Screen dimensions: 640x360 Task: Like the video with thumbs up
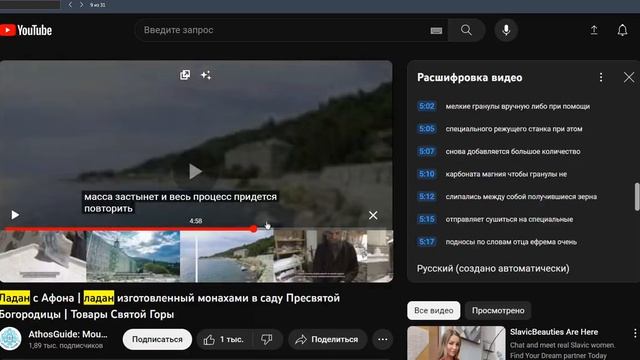click(x=224, y=339)
